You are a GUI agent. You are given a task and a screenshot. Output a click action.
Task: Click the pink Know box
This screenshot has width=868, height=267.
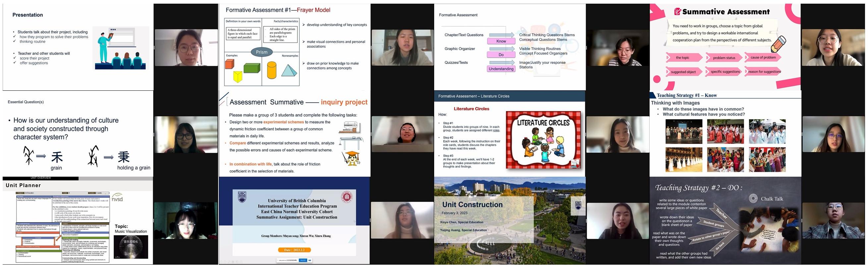click(x=501, y=41)
